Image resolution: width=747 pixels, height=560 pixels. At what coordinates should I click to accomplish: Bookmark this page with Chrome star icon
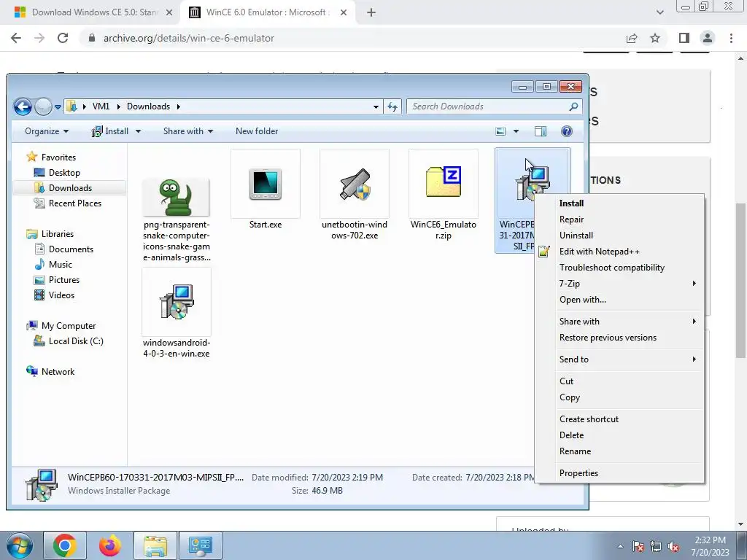tap(655, 38)
